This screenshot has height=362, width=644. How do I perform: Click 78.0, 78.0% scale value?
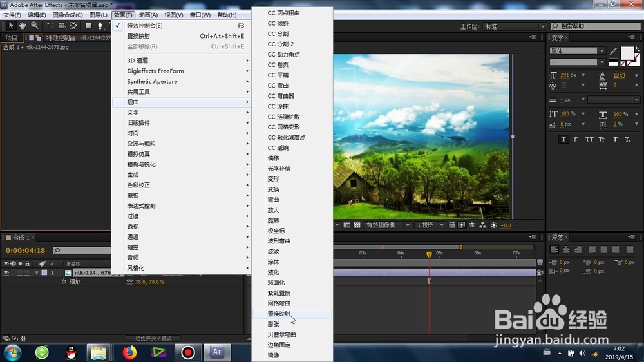pyautogui.click(x=149, y=282)
